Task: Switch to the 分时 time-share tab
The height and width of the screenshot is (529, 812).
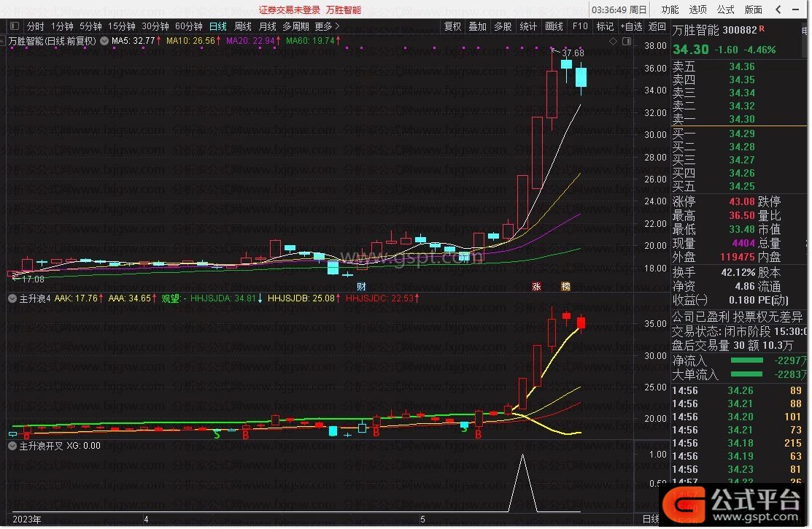Action: click(x=35, y=26)
